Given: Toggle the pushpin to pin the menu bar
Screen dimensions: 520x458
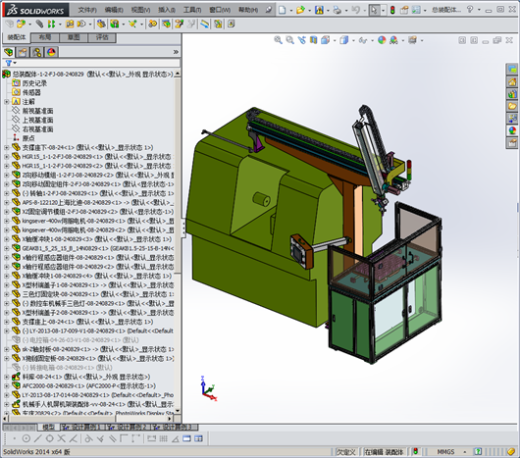Looking at the screenshot, I should click(x=268, y=10).
